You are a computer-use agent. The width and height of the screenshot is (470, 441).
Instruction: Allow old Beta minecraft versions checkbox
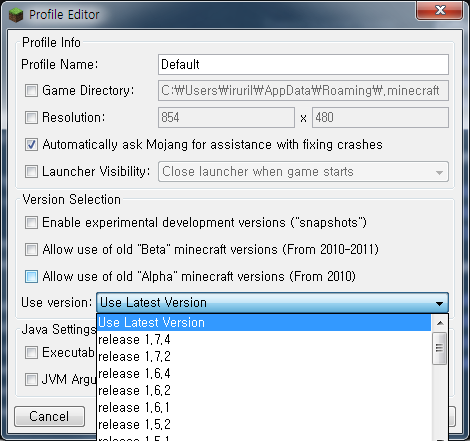(x=31, y=250)
